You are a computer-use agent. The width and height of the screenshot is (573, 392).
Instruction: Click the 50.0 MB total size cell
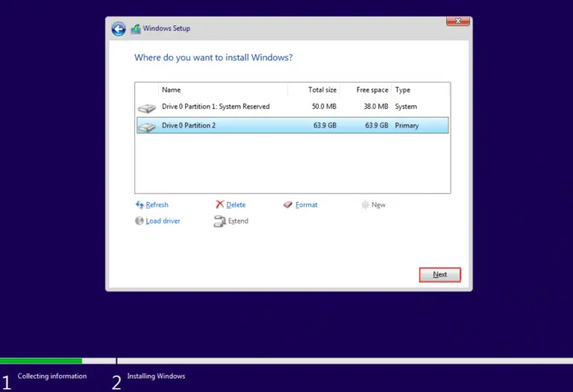tap(324, 107)
